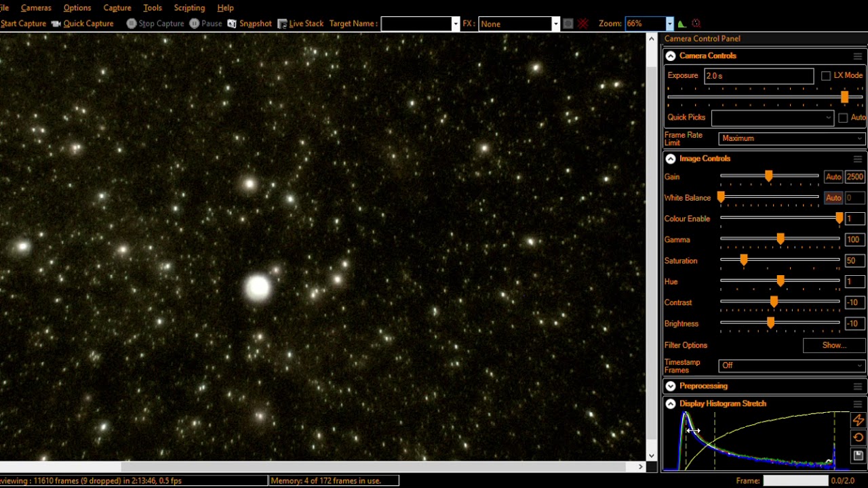868x488 pixels.
Task: Click the Target Name input field
Action: (x=417, y=24)
